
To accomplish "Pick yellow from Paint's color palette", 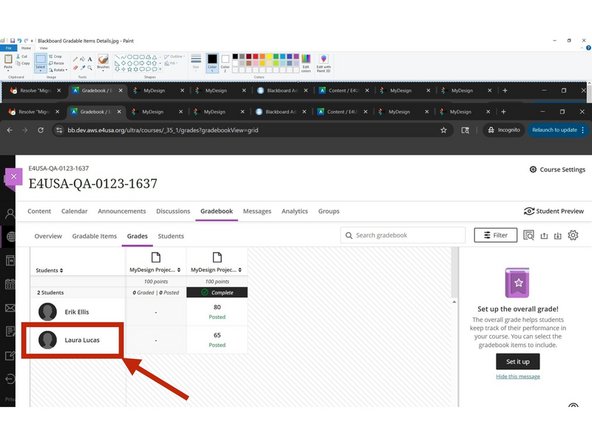I will click(x=269, y=57).
